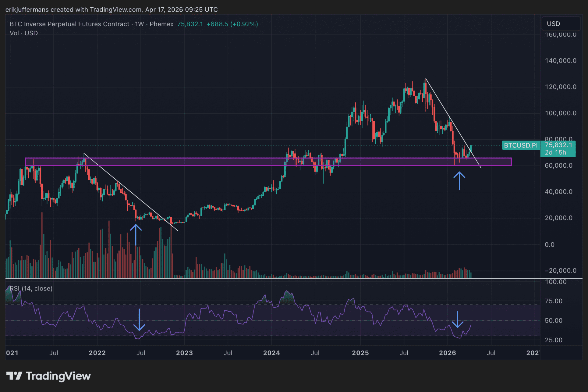Click the RSI down arrow near mid-2022

[139, 319]
